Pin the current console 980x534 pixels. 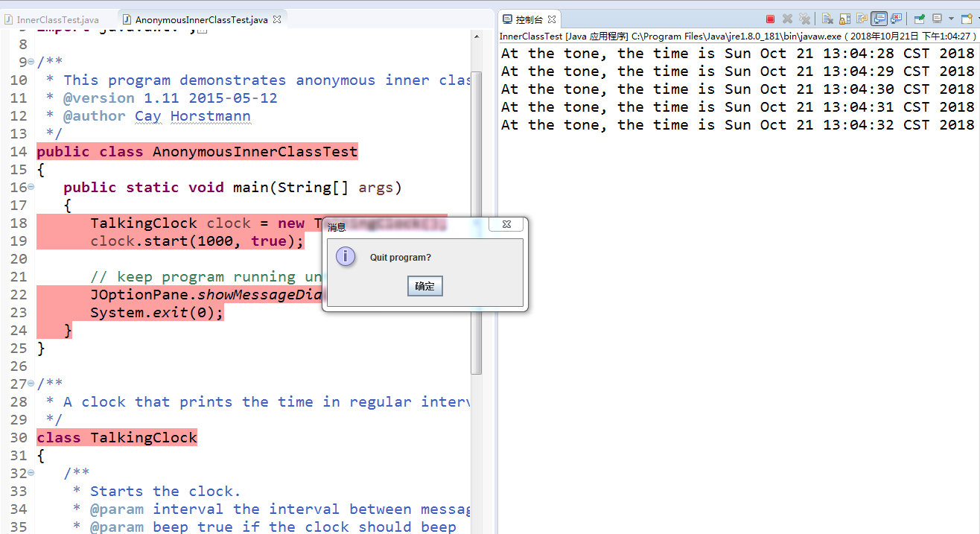[920, 19]
